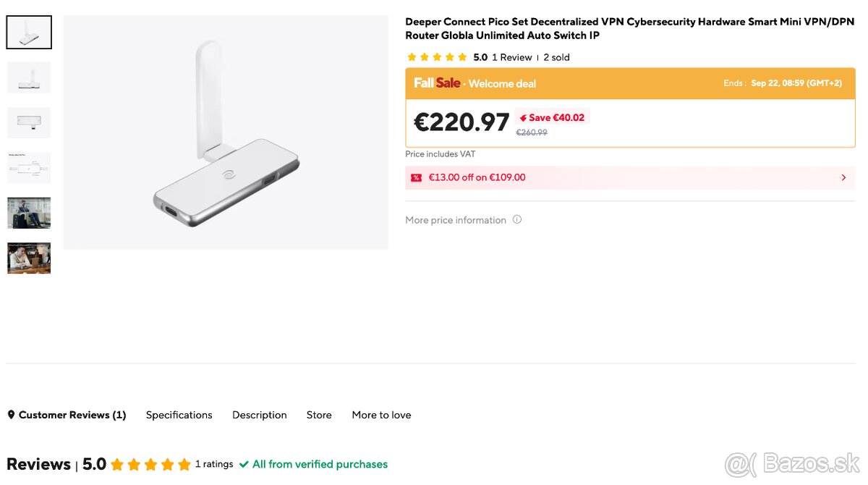Open the Fall Sale Welcome deal banner

474,83
